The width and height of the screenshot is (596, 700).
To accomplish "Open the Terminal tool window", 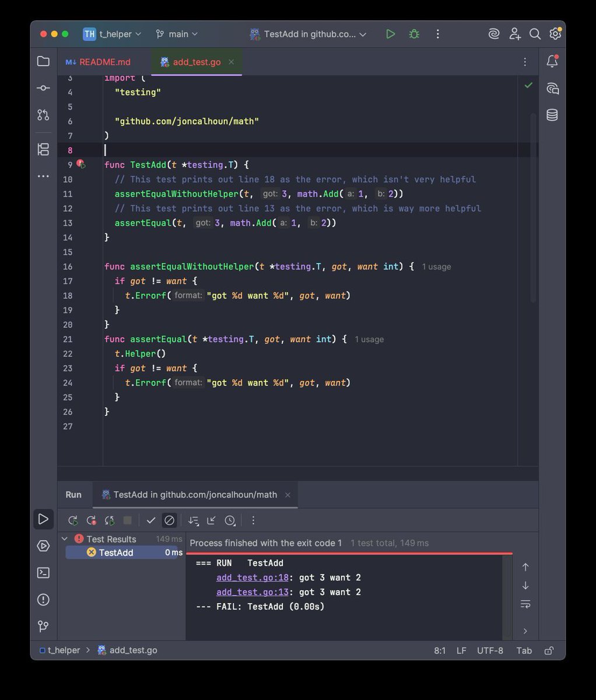I will [x=43, y=573].
